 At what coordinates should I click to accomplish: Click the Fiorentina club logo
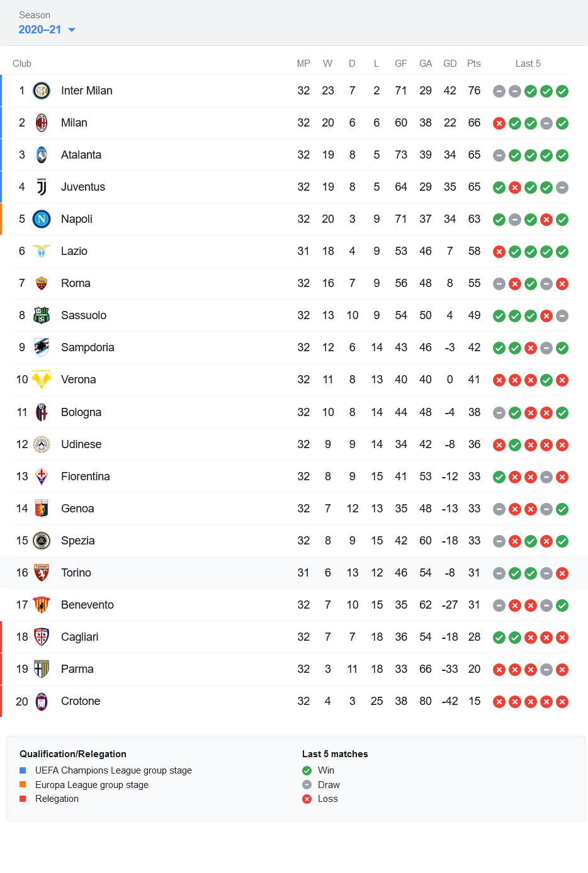click(42, 476)
